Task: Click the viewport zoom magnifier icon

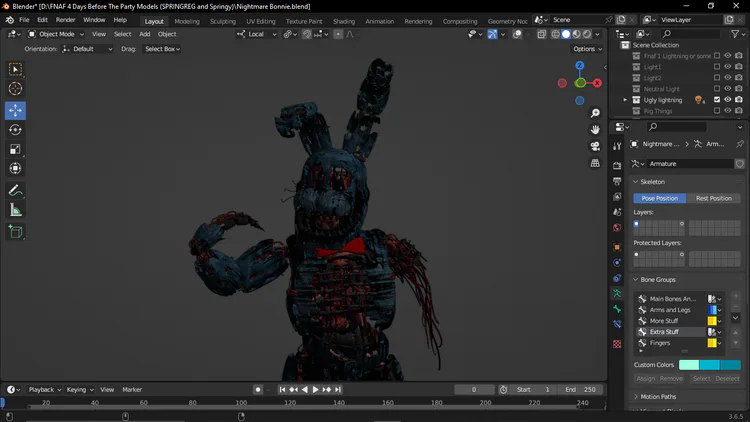Action: click(x=595, y=113)
